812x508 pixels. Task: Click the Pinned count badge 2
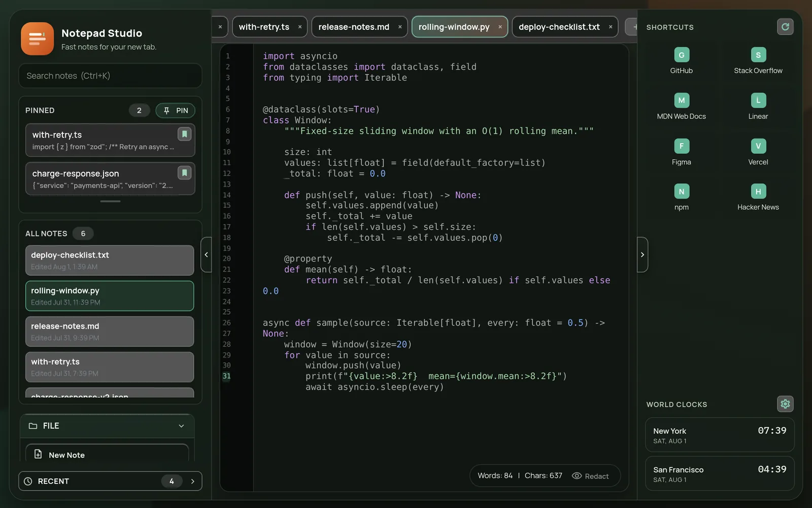pos(139,110)
